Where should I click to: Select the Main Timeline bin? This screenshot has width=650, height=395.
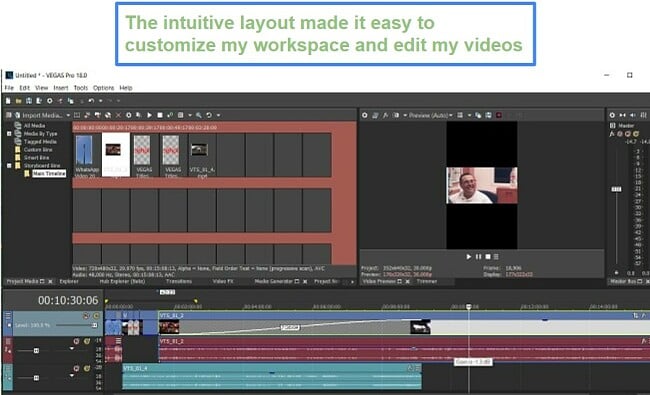point(49,173)
